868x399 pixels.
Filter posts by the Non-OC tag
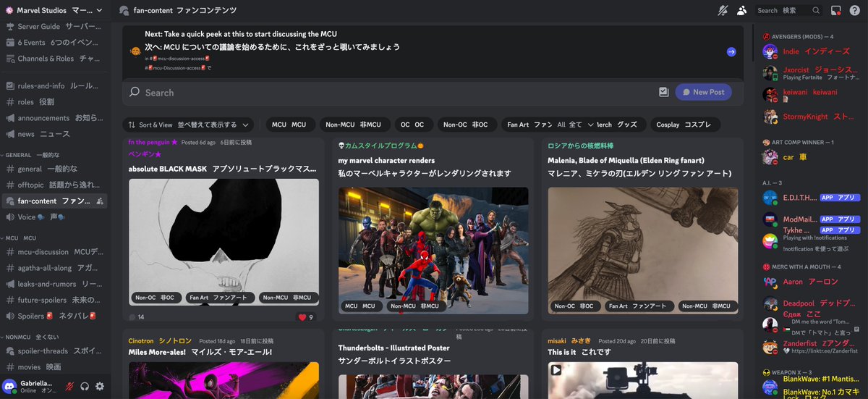(465, 125)
